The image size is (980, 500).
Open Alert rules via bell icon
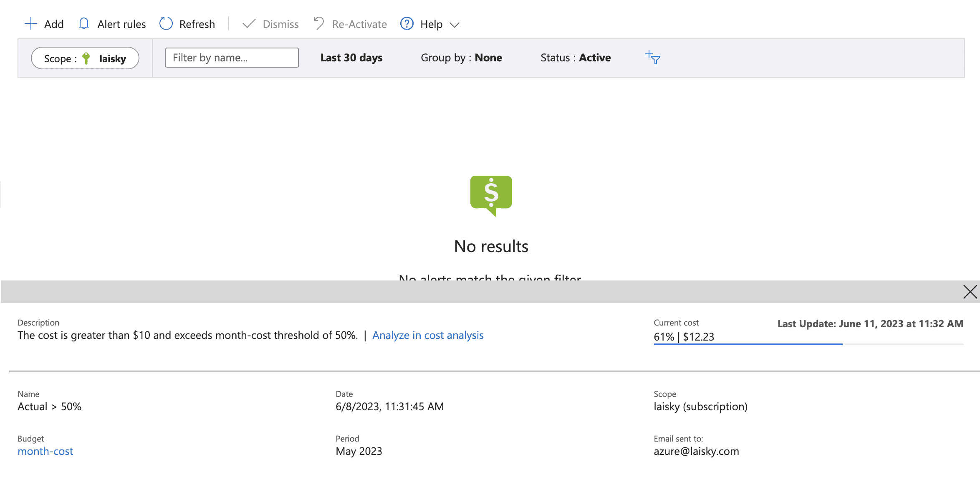point(84,24)
